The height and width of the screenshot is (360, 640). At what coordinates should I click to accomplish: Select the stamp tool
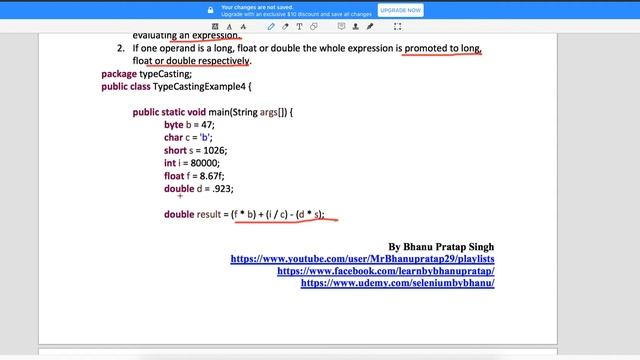pos(356,27)
